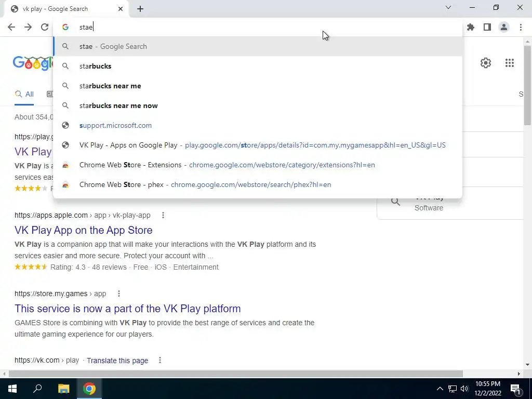Open the Extensions puzzle-piece icon
532x399 pixels.
471,27
